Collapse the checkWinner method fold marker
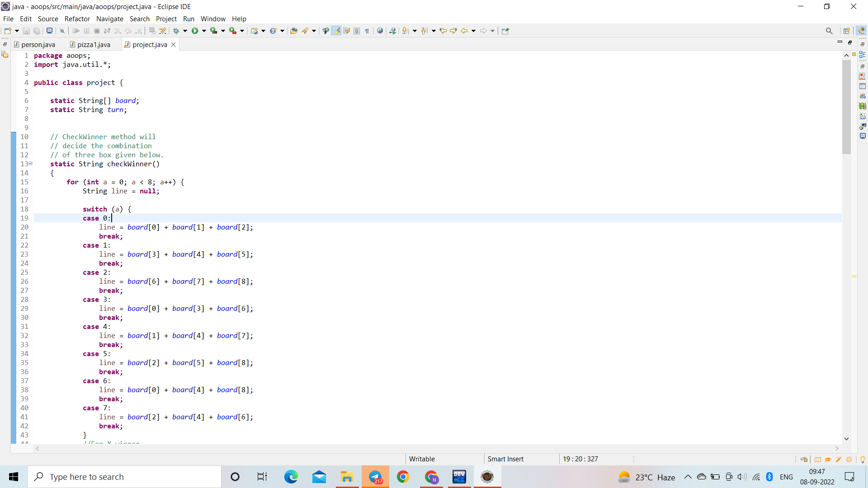Image resolution: width=868 pixels, height=488 pixels. pyautogui.click(x=31, y=164)
